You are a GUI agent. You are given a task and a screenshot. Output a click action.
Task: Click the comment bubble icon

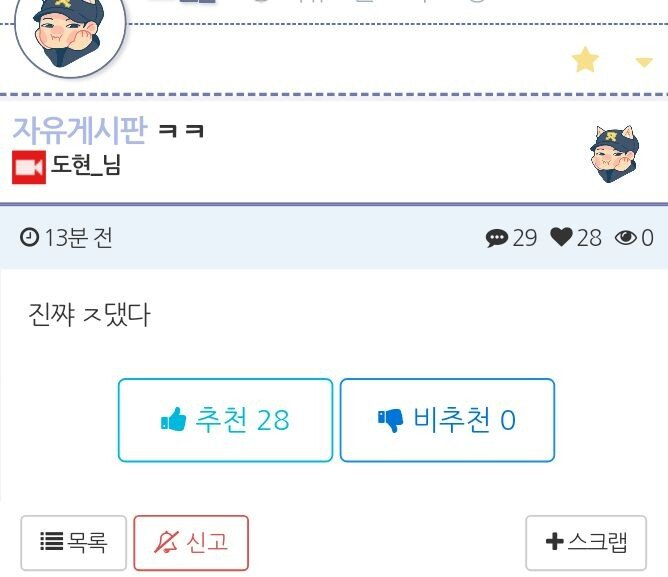click(x=497, y=238)
